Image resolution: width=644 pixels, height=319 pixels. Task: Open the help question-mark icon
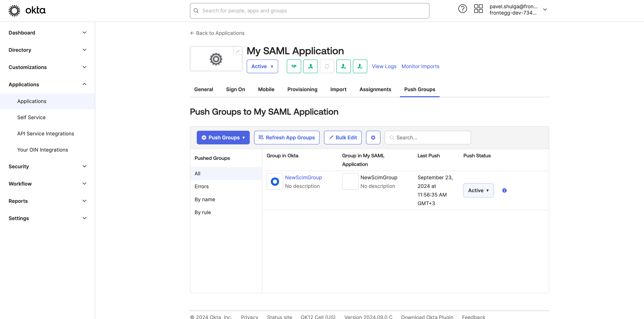click(463, 9)
